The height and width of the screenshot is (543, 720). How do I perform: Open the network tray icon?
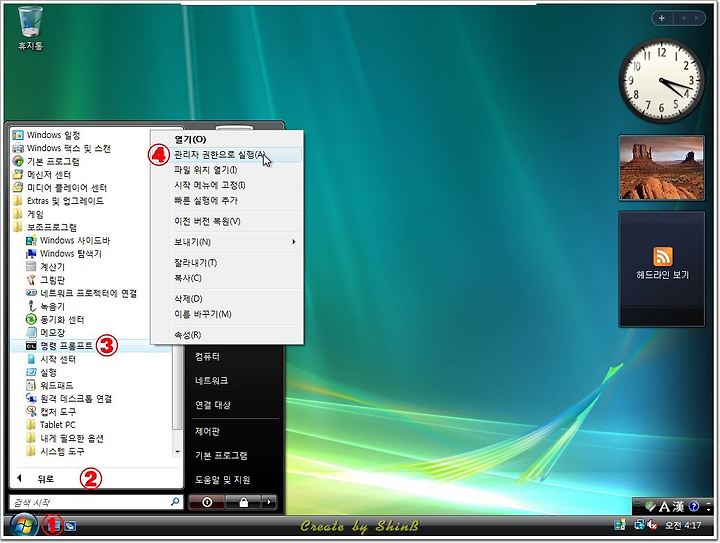point(639,525)
